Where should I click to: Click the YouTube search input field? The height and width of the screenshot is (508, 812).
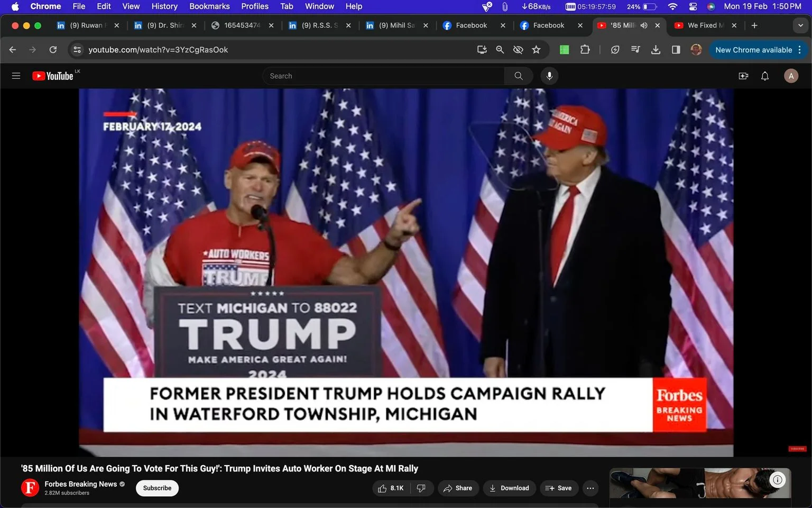(x=383, y=76)
